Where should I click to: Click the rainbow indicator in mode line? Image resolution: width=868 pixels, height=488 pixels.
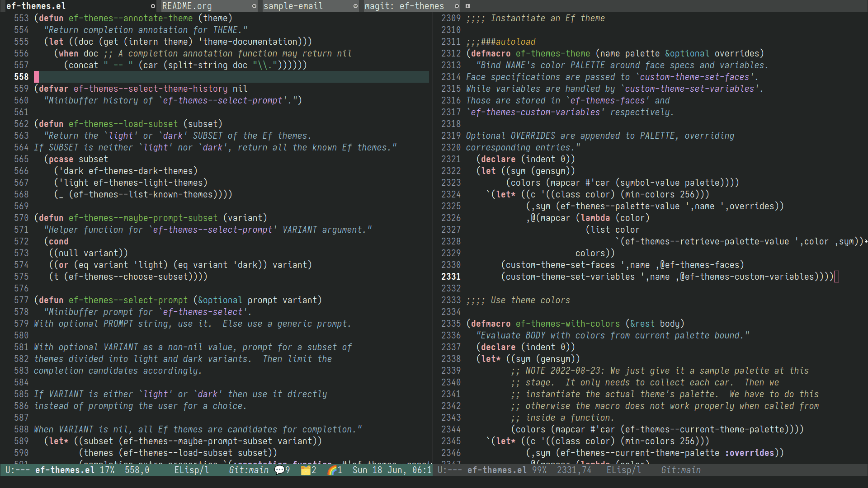332,470
